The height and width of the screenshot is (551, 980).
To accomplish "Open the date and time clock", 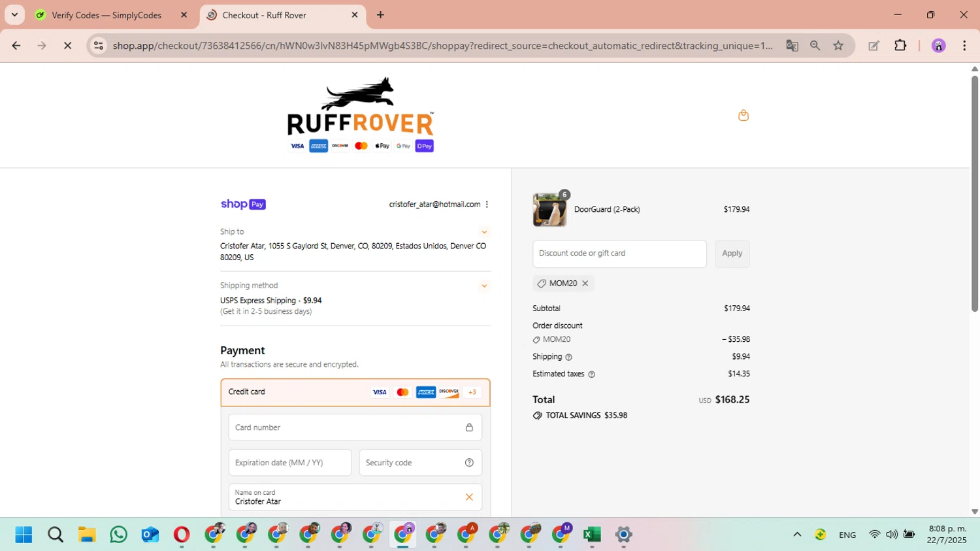I will click(947, 535).
